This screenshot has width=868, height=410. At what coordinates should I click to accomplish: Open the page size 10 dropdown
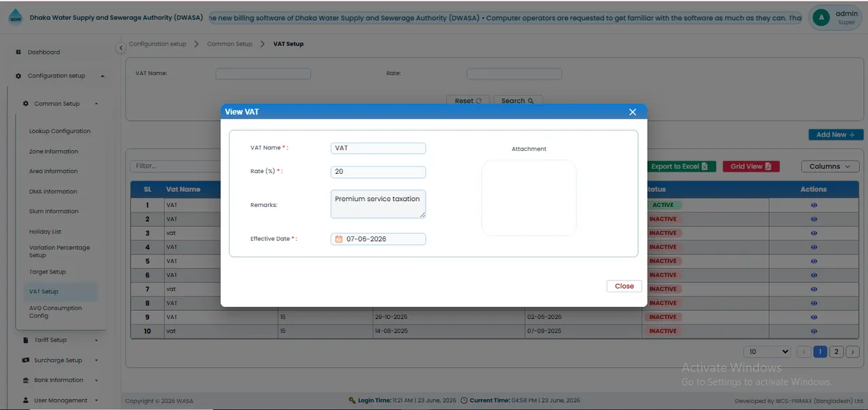click(768, 352)
